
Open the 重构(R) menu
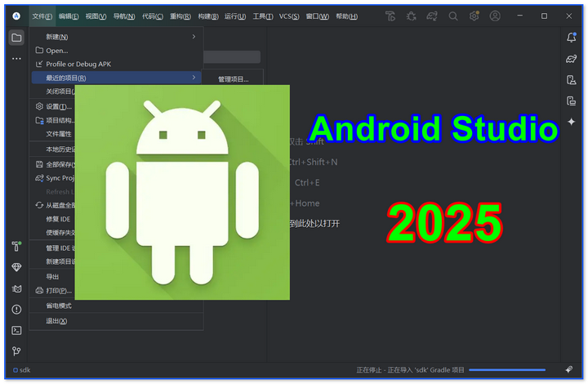pos(180,16)
